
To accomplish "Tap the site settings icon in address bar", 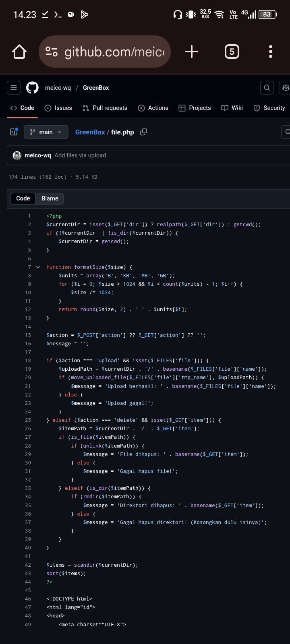I will [x=52, y=52].
